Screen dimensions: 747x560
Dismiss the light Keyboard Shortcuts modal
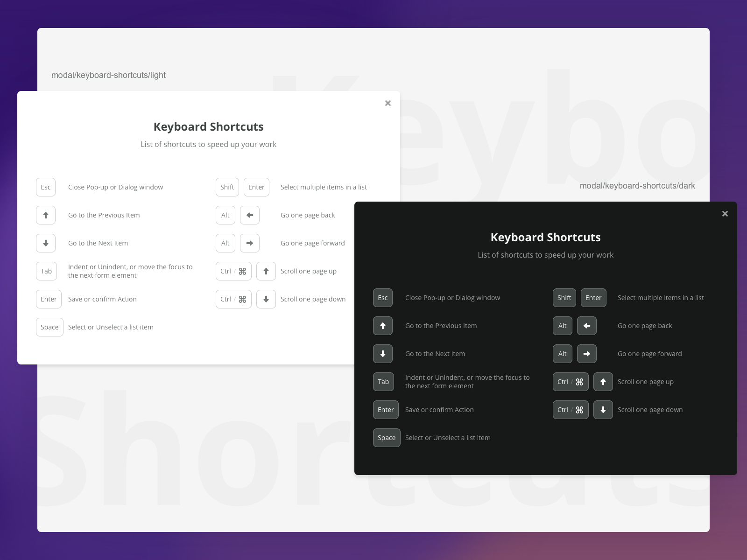[388, 103]
